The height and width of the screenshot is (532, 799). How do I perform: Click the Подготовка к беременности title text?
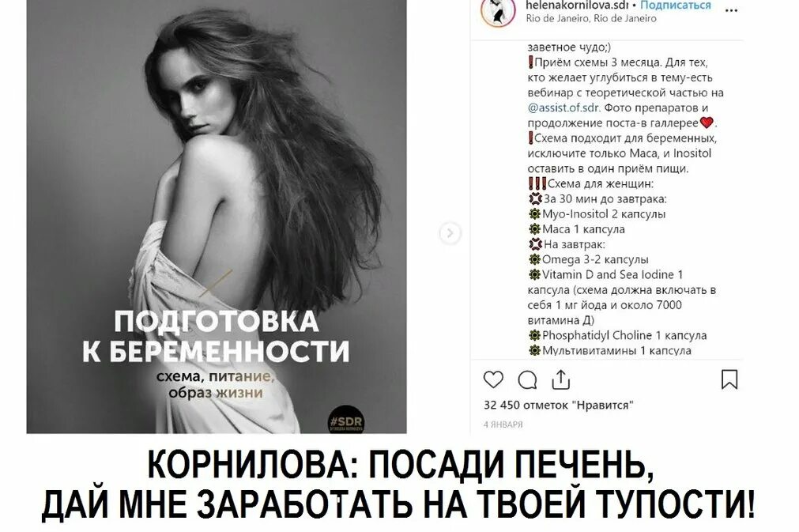(216, 336)
